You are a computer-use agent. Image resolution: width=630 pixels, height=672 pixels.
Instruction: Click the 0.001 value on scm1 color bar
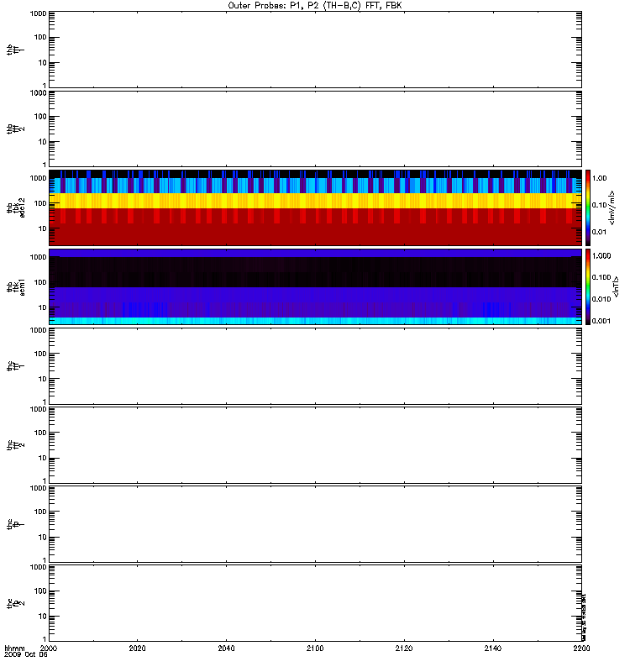(601, 321)
